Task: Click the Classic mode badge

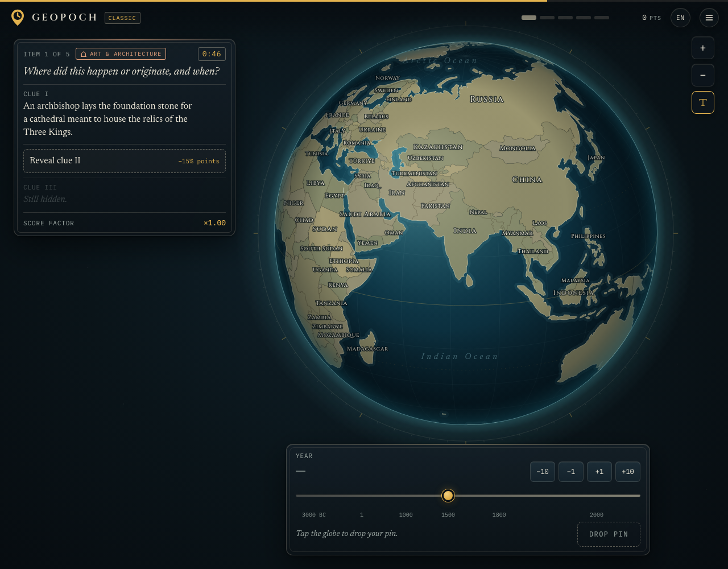Action: tap(122, 18)
